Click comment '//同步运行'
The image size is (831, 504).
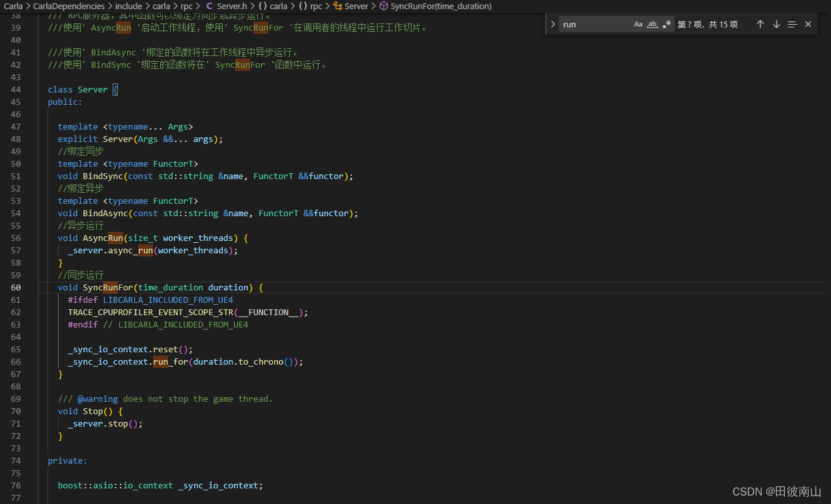tap(81, 275)
